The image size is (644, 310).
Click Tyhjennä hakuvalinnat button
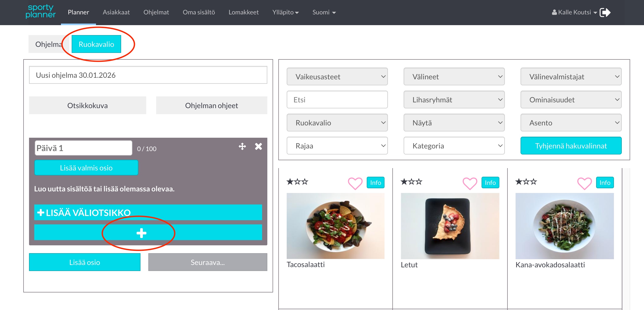pyautogui.click(x=571, y=146)
